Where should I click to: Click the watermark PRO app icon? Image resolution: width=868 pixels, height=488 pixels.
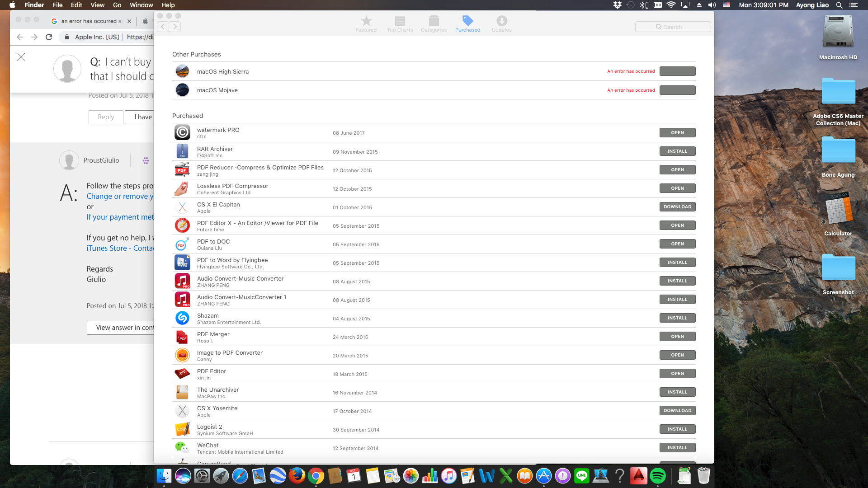tap(182, 132)
